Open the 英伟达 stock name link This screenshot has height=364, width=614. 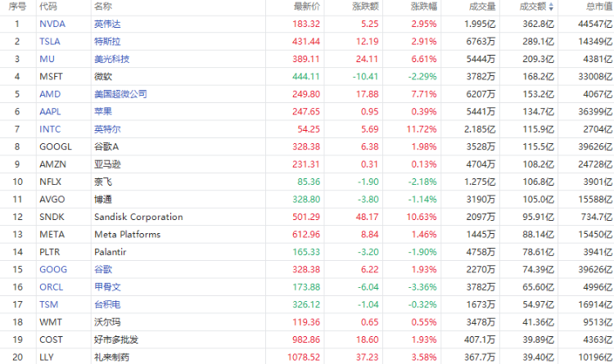pos(107,24)
